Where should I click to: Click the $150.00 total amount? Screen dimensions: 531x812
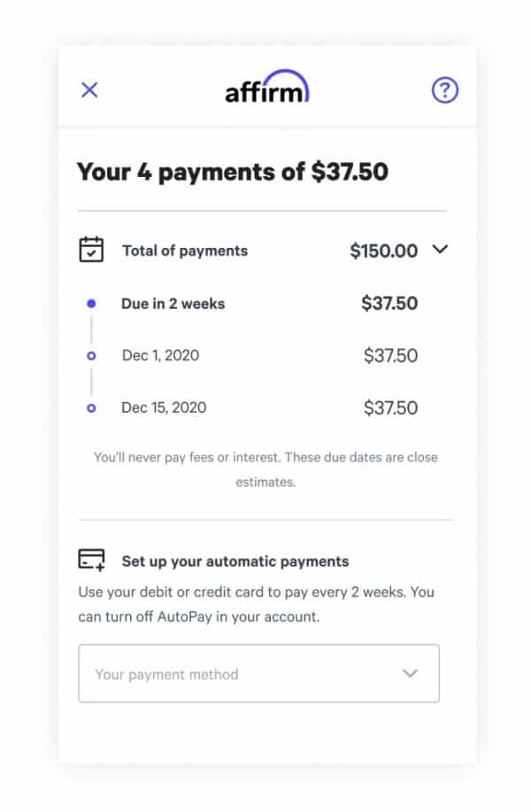[x=384, y=251]
